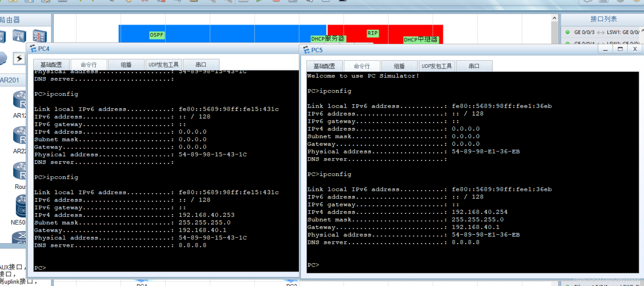Click the AR201 model name label
Screen dimensions: 644x286
tap(10, 80)
